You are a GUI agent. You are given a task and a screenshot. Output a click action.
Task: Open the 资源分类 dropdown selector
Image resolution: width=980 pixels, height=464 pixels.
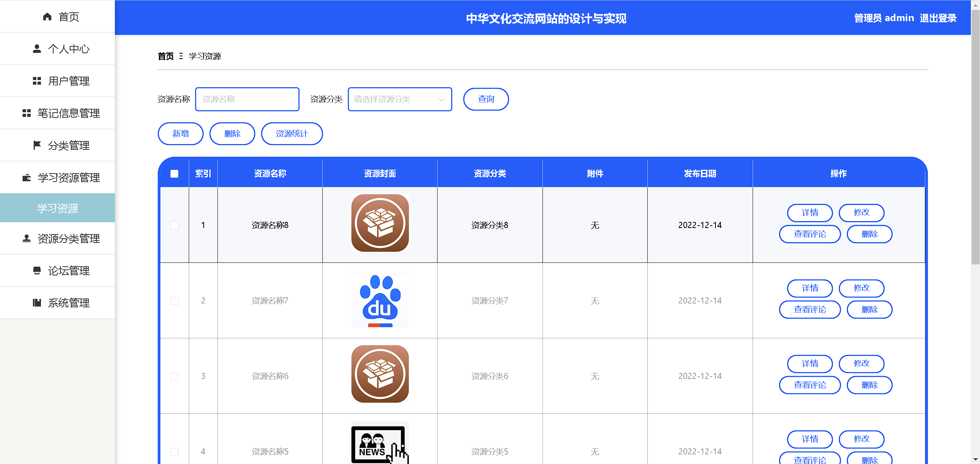pos(400,99)
